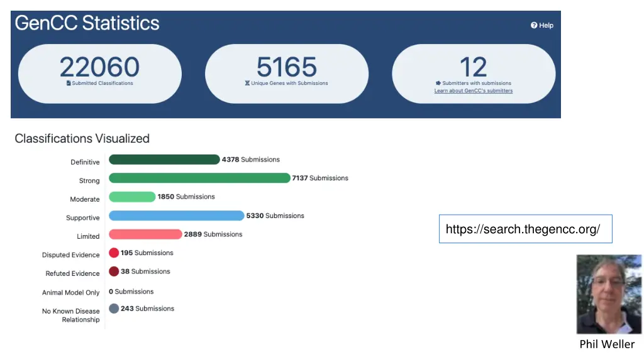Screen dimensions: 644x362
Task: Toggle the Strong classification category
Action: click(x=89, y=180)
